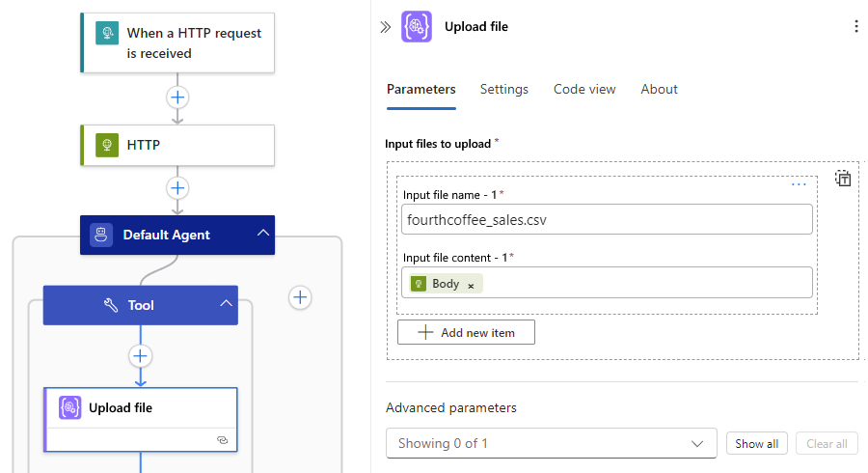Click Show all advanced parameters
Viewport: 868px width, 473px height.
click(x=756, y=443)
